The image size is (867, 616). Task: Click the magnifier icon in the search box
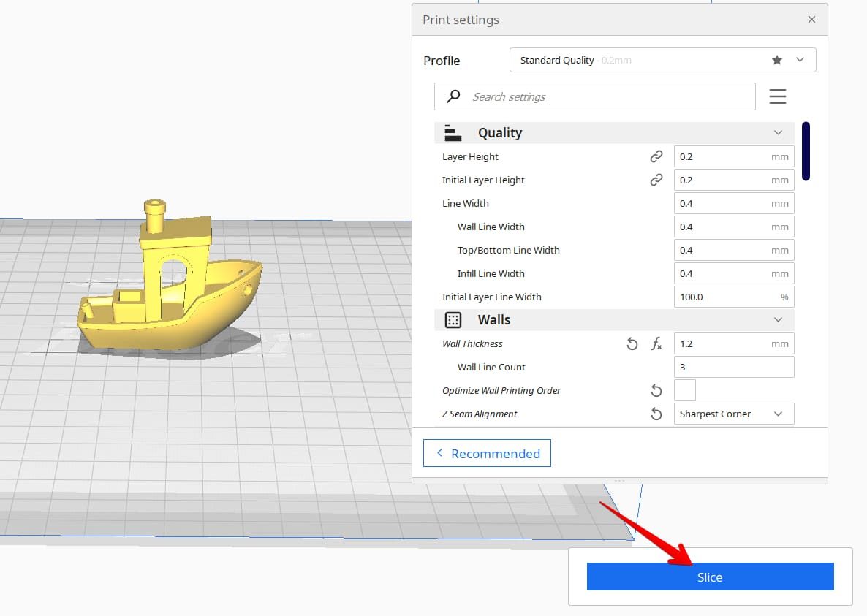click(453, 96)
